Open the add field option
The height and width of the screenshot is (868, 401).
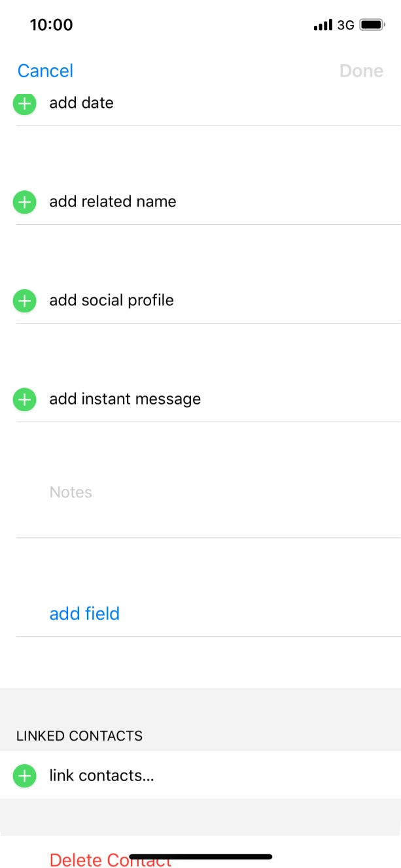pos(84,613)
